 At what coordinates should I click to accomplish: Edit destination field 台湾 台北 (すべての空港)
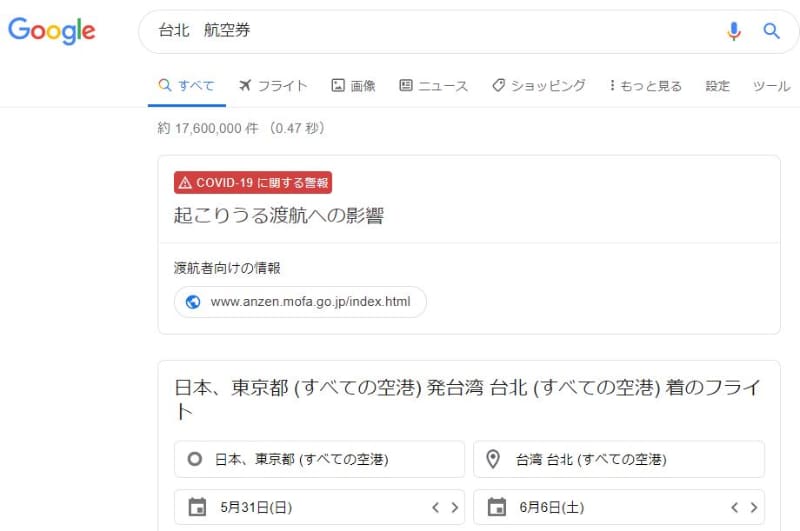point(619,459)
